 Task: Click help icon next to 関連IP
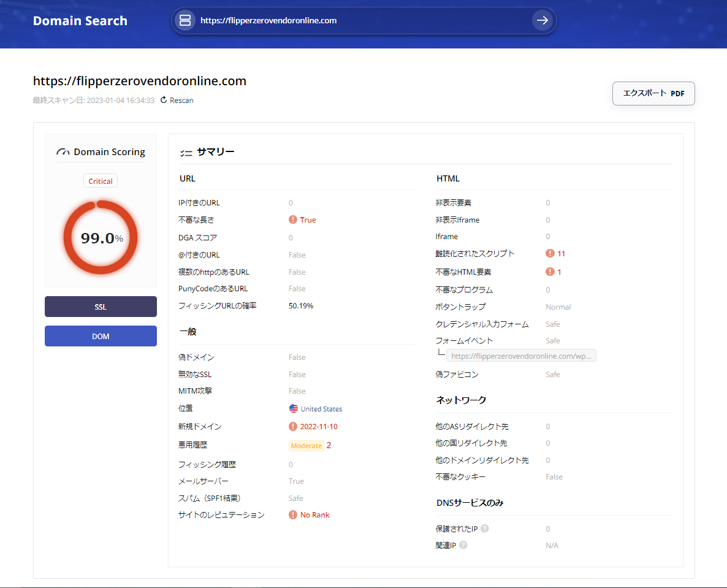(463, 545)
